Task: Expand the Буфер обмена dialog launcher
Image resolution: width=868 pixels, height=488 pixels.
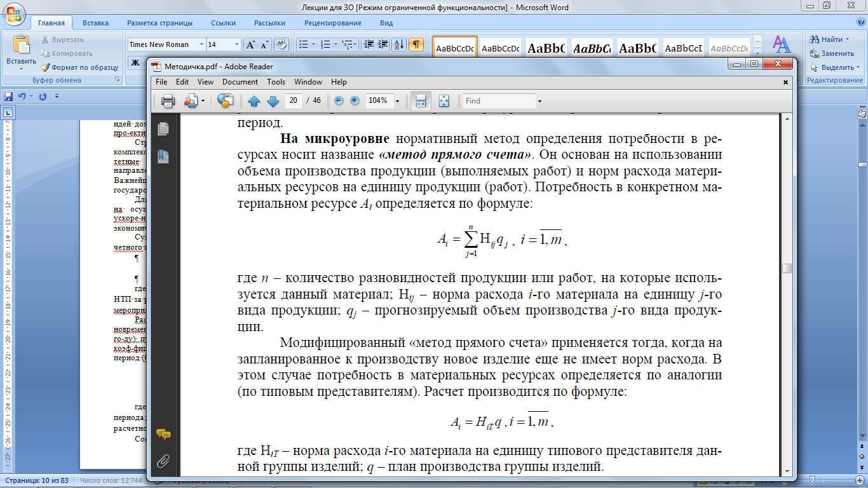Action: tap(117, 80)
